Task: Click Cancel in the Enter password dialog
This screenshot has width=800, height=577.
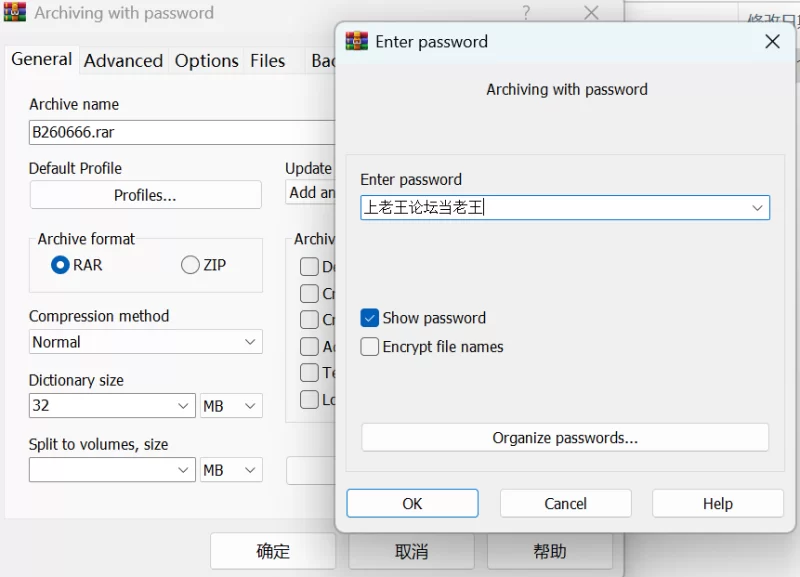Action: click(565, 504)
